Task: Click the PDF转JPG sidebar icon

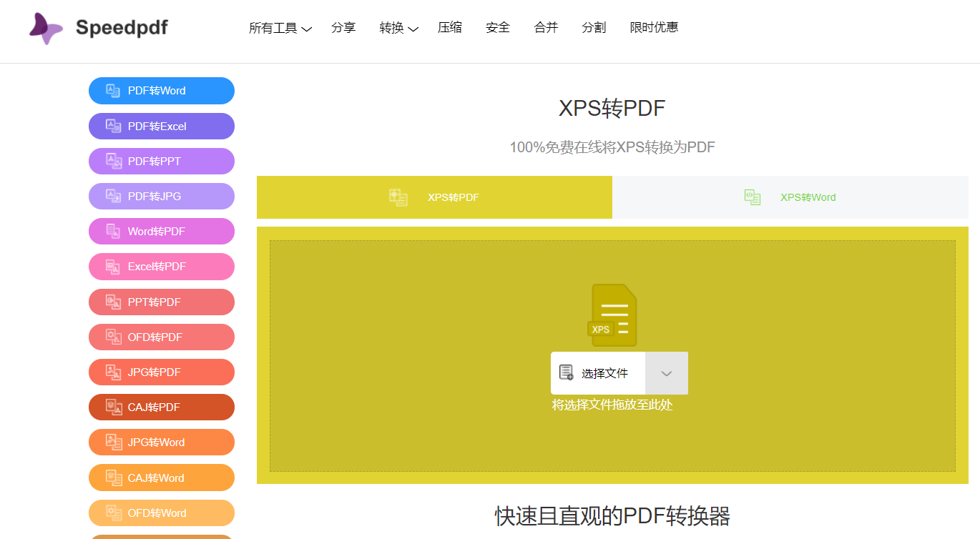Action: click(113, 196)
